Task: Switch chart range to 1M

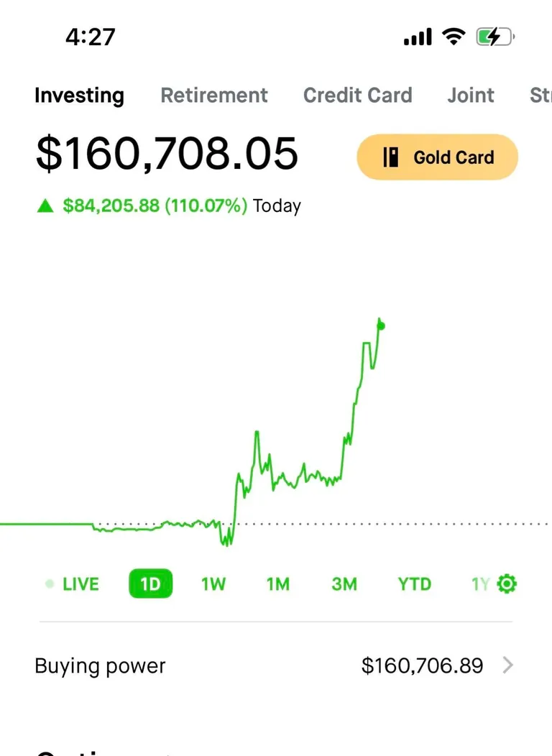Action: point(277,584)
